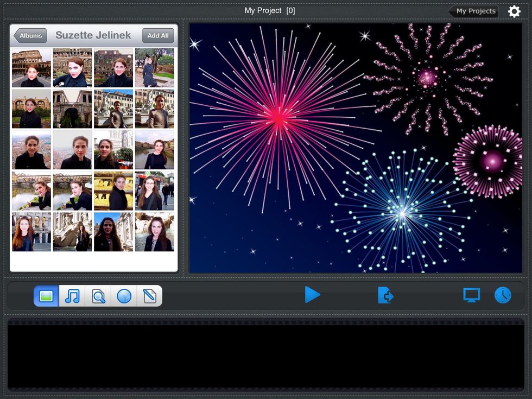Toggle the highlighted Photos panel icon off
Screen dimensions: 532x399
(46, 296)
